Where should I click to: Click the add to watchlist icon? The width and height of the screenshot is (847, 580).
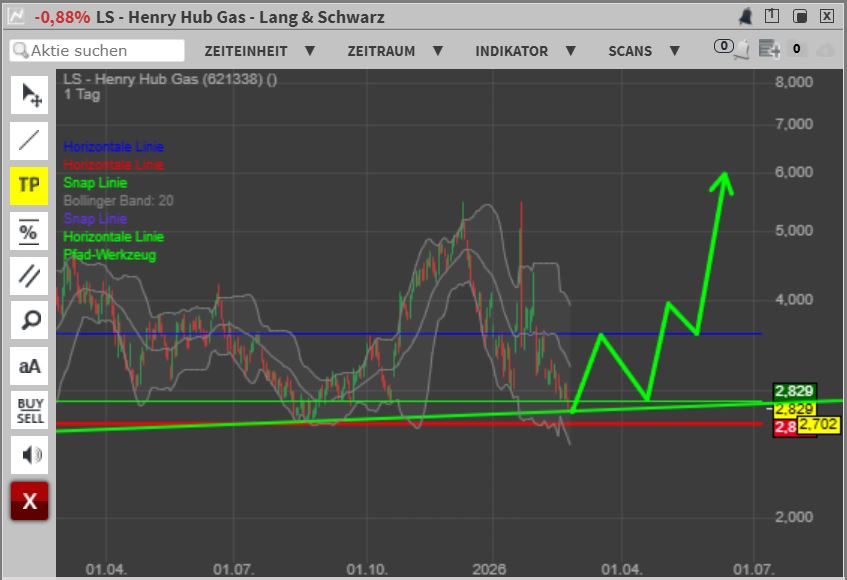769,49
